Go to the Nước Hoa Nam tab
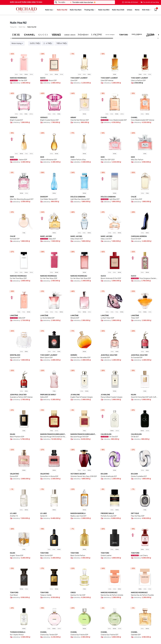This screenshot has height=644, width=161. point(76,10)
